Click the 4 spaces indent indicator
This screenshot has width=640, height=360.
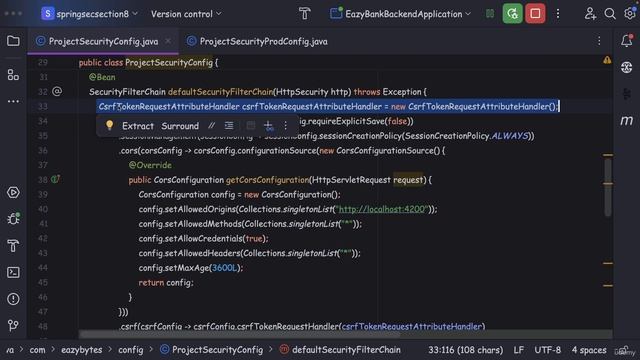click(589, 350)
